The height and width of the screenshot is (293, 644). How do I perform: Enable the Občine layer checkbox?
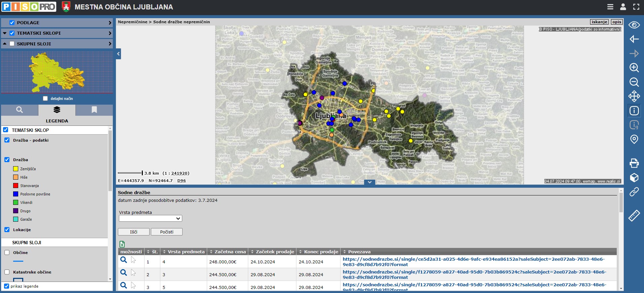point(7,253)
